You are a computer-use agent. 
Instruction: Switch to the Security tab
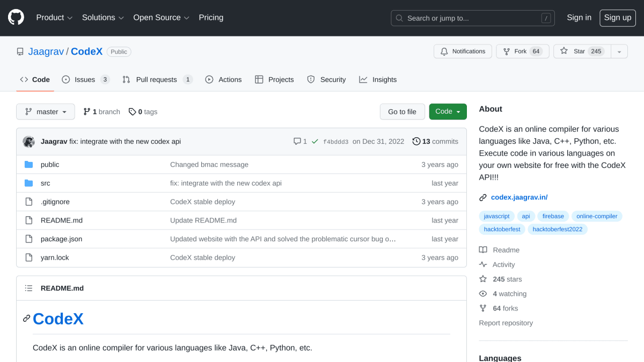point(326,79)
